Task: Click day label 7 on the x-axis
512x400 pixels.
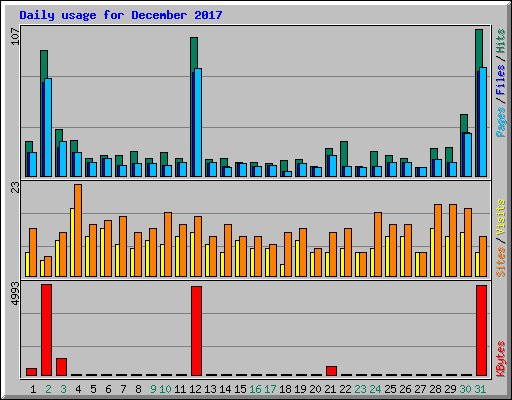Action: coord(123,389)
